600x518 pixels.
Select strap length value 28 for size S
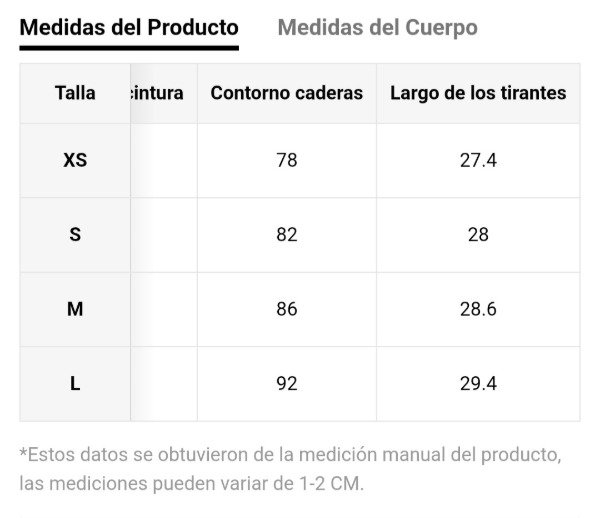(478, 234)
